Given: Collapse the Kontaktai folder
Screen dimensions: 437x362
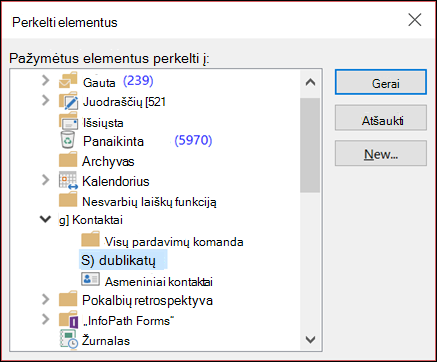Looking at the screenshot, I should pyautogui.click(x=45, y=219).
